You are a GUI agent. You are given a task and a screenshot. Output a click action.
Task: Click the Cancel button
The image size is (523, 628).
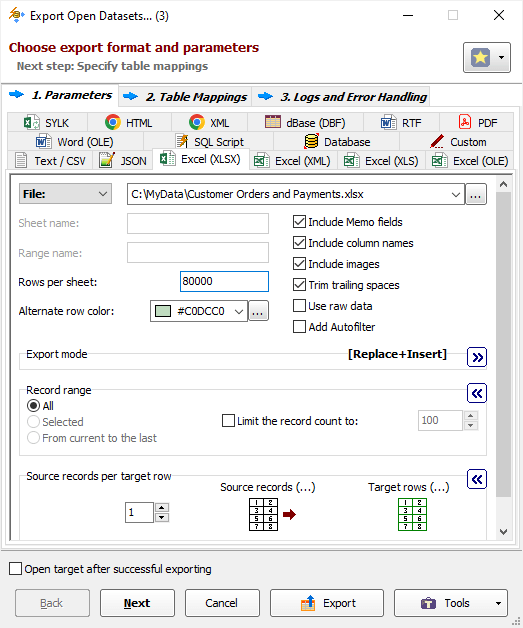pos(222,603)
